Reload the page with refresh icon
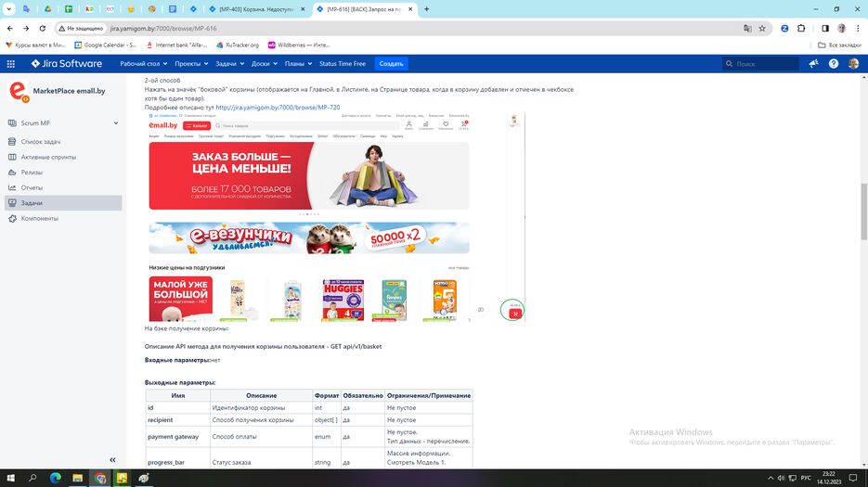This screenshot has height=487, width=868. [42, 28]
